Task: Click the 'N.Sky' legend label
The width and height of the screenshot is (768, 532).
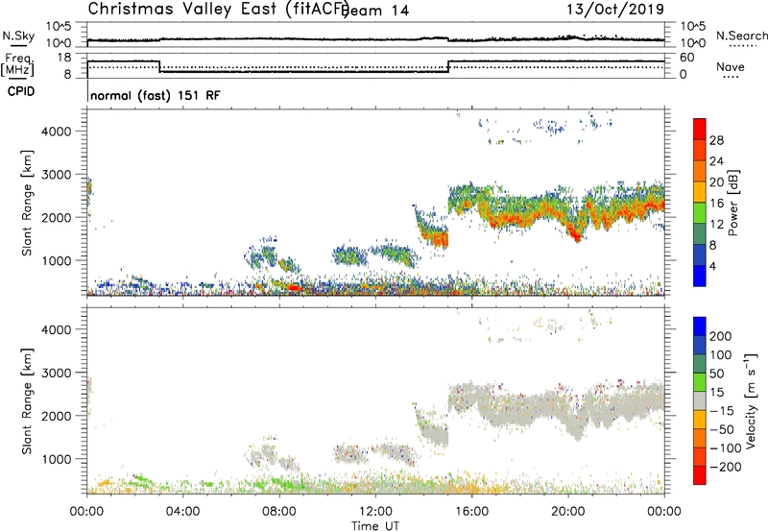Action: pyautogui.click(x=18, y=36)
